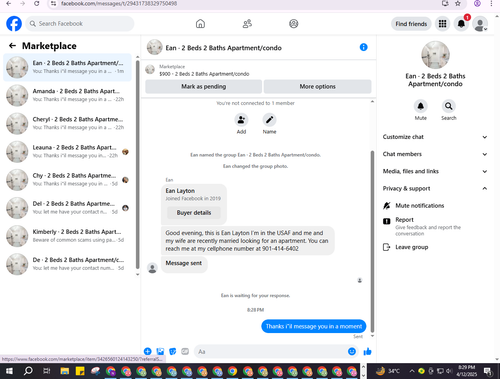500x379 pixels.
Task: Show hidden system tray icons chevron
Action: pyautogui.click(x=412, y=371)
